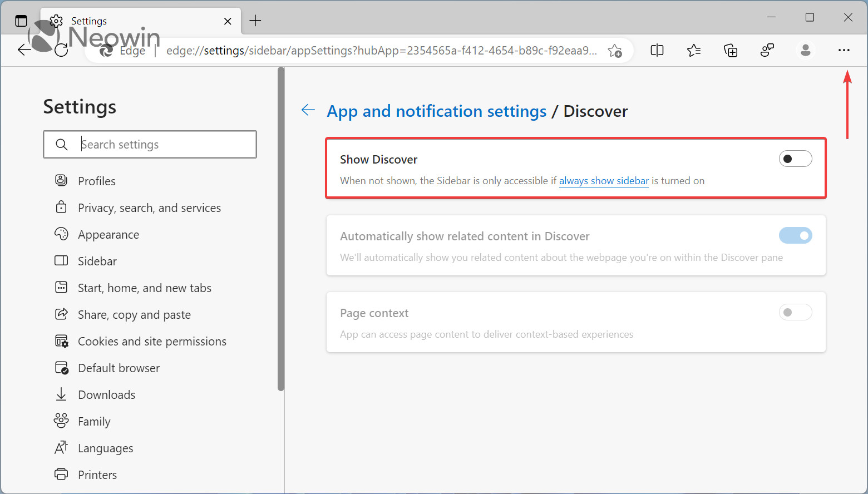868x494 pixels.
Task: Open Privacy, search, and services settings
Action: point(150,208)
